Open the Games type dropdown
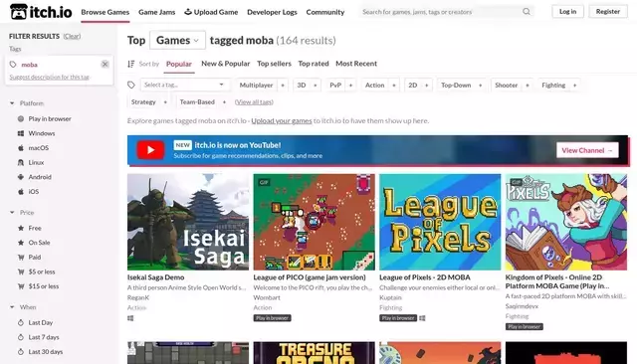This screenshot has height=364, width=637. tap(177, 40)
